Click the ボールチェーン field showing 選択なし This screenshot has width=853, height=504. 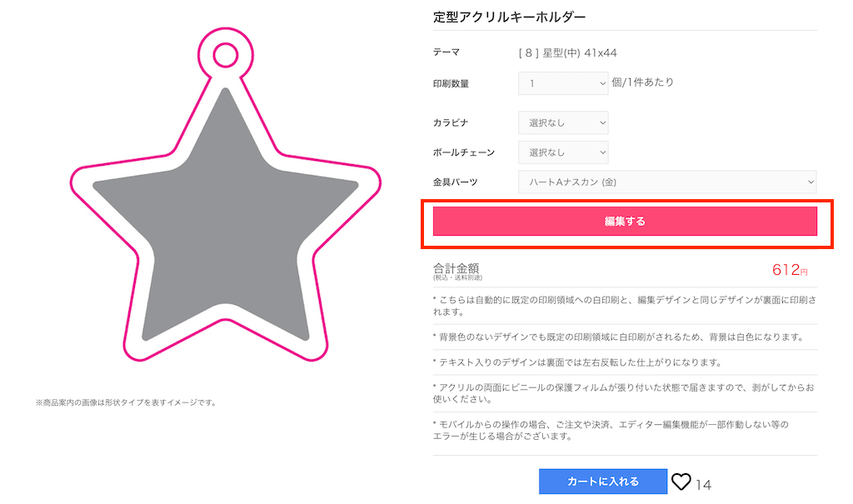coord(562,152)
